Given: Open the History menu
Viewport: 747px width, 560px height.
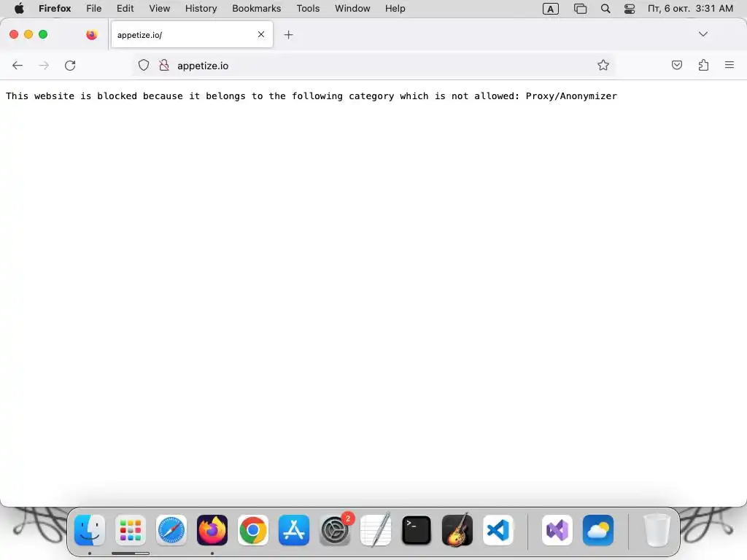Looking at the screenshot, I should [201, 9].
